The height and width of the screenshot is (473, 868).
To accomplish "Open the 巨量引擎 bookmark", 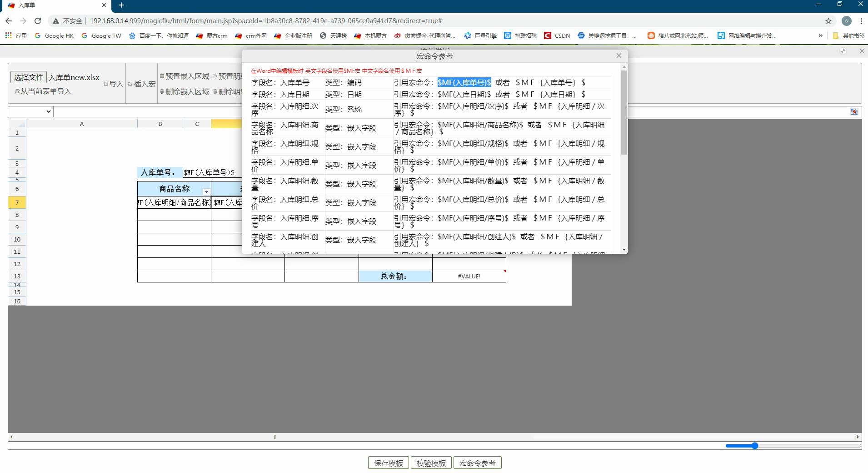I will pos(480,35).
